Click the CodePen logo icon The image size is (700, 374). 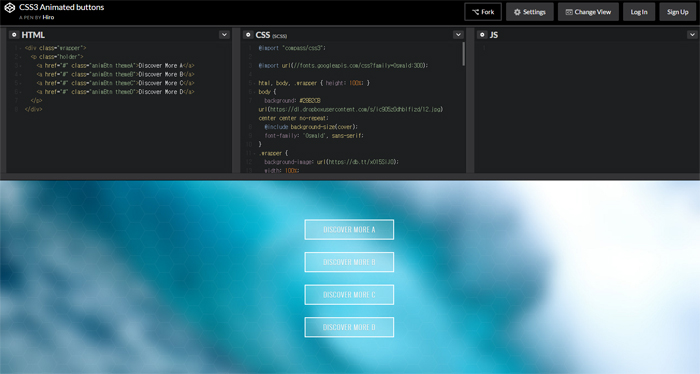pyautogui.click(x=9, y=8)
